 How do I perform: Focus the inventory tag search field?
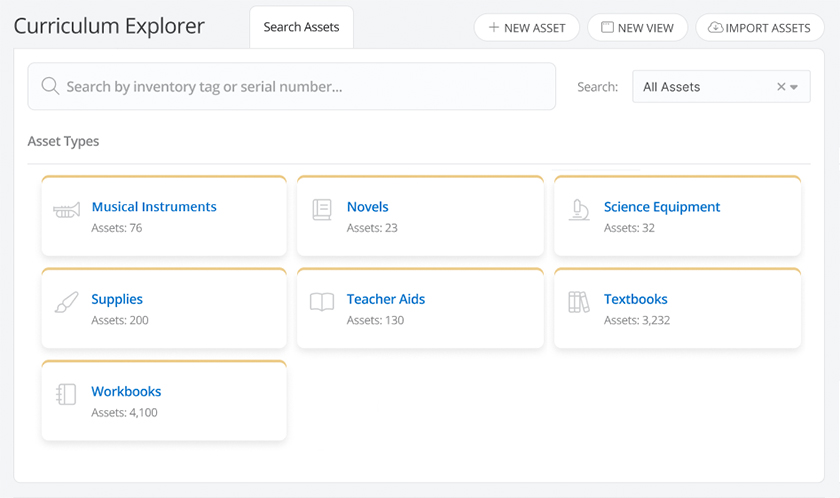tap(291, 86)
